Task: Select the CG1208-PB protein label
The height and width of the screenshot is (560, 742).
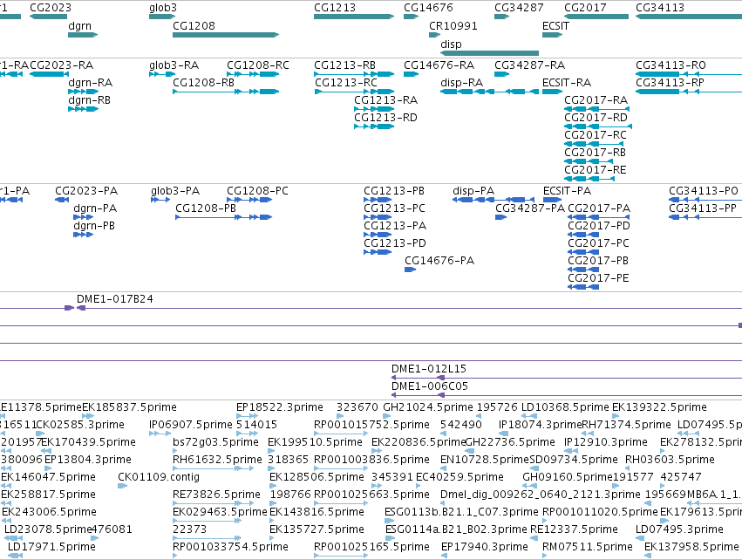Action: coord(206,208)
